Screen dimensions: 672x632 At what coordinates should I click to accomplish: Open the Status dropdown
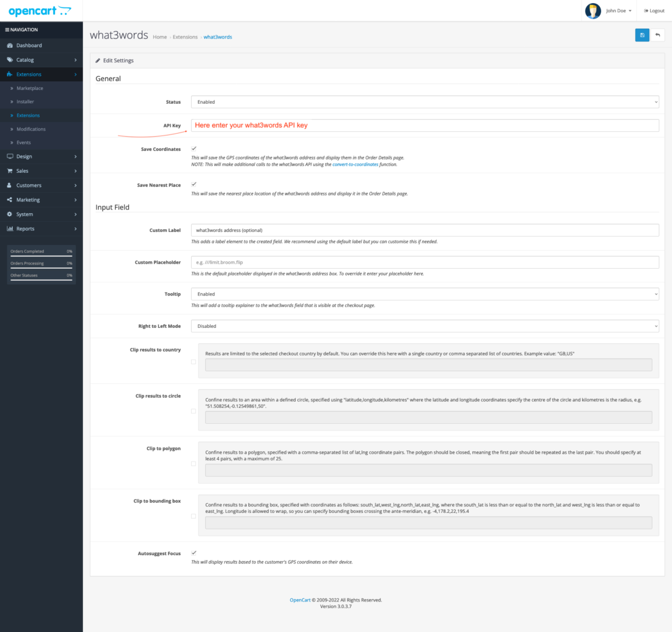[x=425, y=102]
